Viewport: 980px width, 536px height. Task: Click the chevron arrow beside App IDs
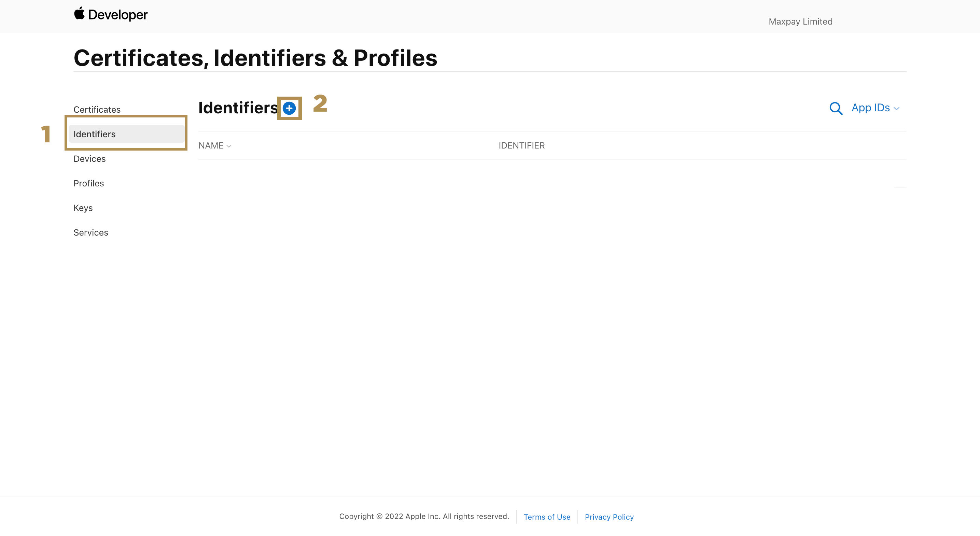tap(896, 109)
